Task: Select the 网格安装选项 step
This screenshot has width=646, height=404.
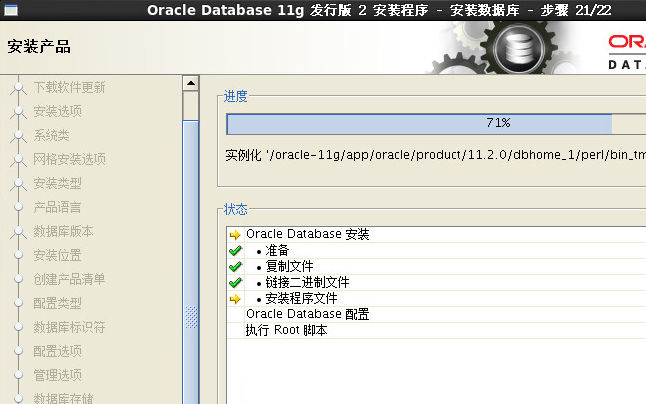Action: pyautogui.click(x=69, y=159)
